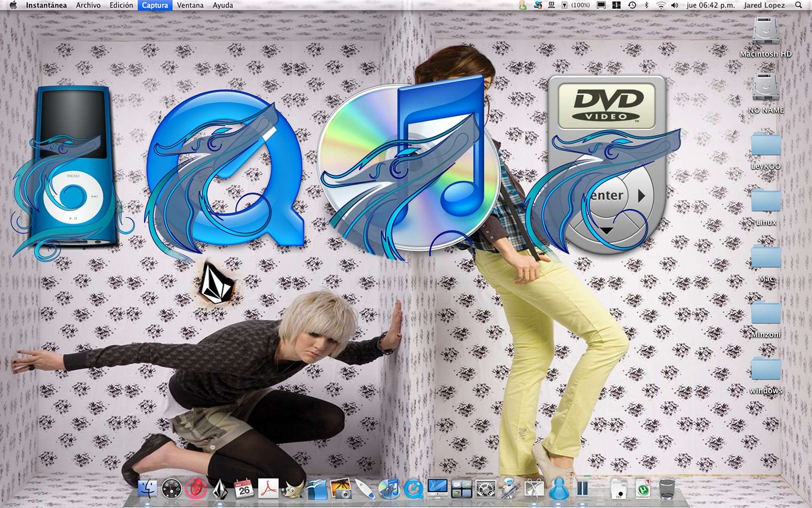Open QuickTime Player in the Dock
Viewport: 812px width, 508px height.
point(414,489)
